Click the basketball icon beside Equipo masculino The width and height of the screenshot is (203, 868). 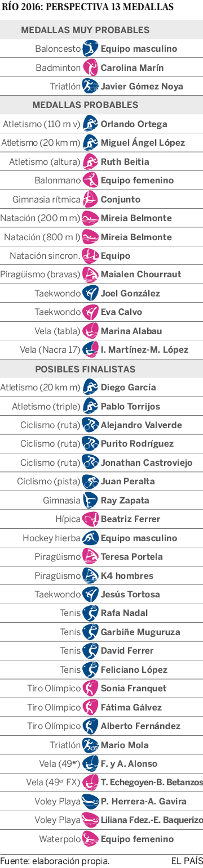pyautogui.click(x=90, y=49)
